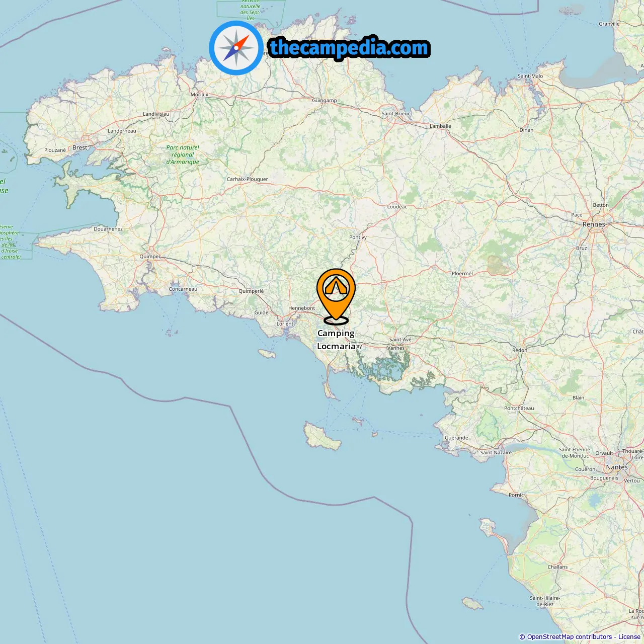This screenshot has width=644, height=644.
Task: Click the Carhaix-Plouguer town label
Action: point(247,179)
